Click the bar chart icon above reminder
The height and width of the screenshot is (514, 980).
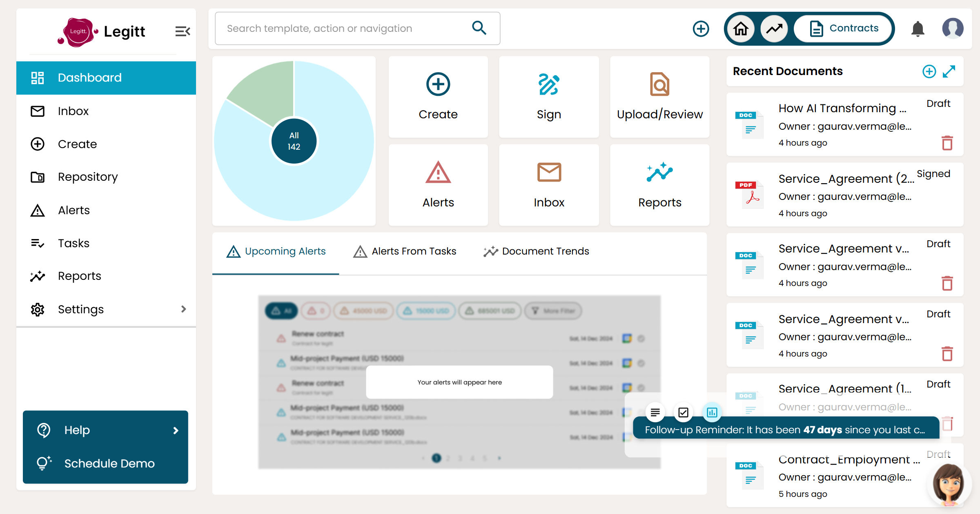point(712,412)
